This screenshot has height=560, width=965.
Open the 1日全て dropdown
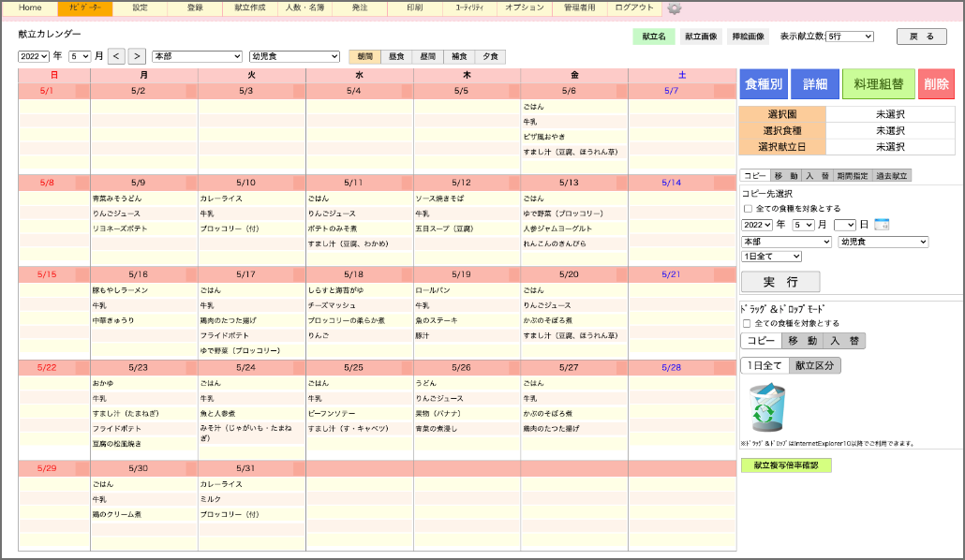[x=771, y=256]
